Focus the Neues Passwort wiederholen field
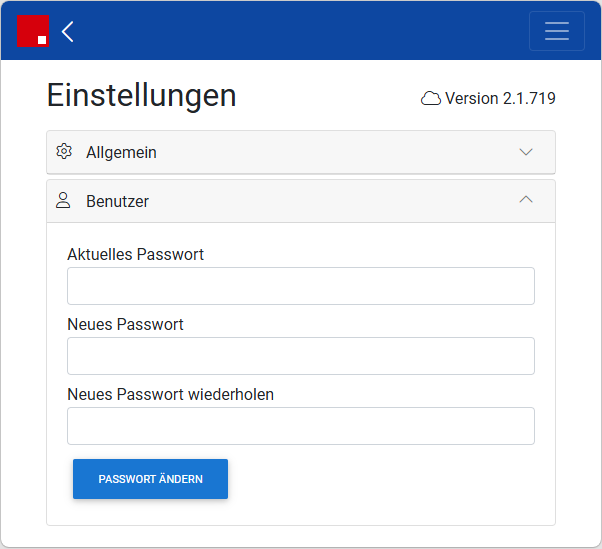 pyautogui.click(x=301, y=426)
